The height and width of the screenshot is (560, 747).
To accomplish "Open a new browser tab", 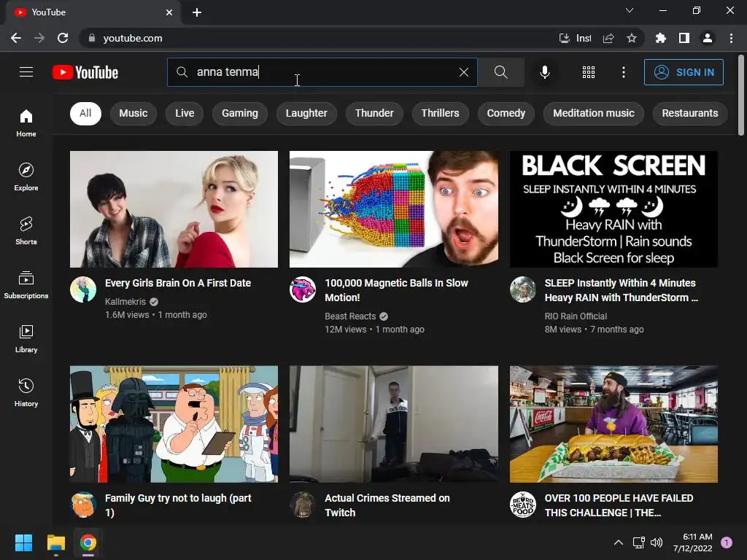I will (x=197, y=12).
